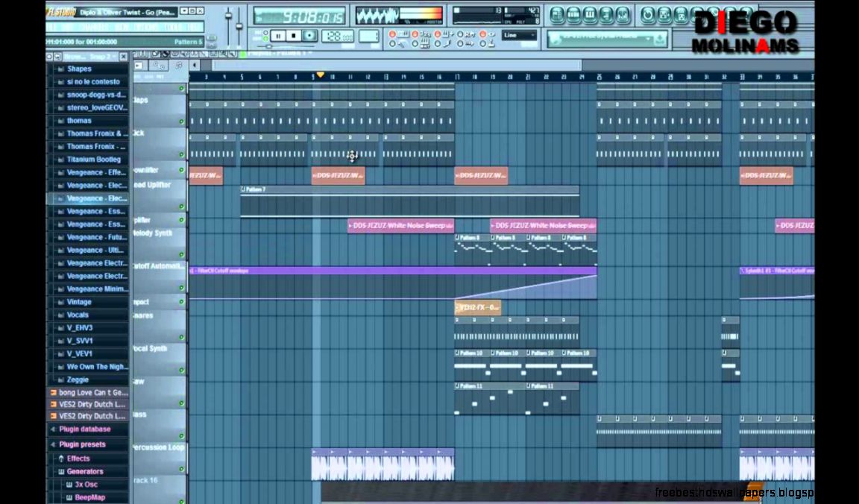Viewport: 859px width, 504px height.
Task: Open the Mixer view shortcut icon
Action: click(x=623, y=16)
